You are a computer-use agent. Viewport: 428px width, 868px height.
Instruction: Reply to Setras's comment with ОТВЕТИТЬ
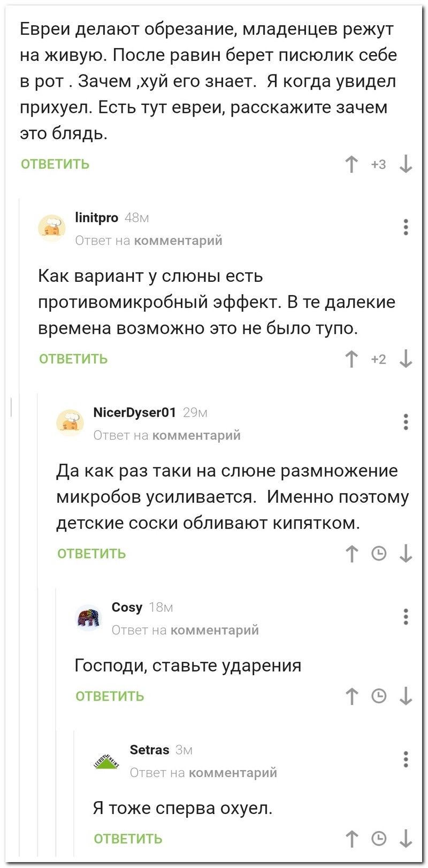pos(128,839)
